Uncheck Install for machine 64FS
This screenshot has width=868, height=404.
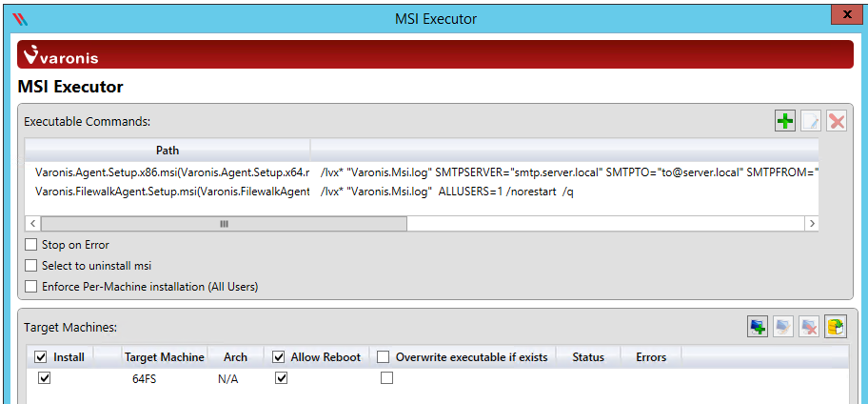(x=45, y=378)
